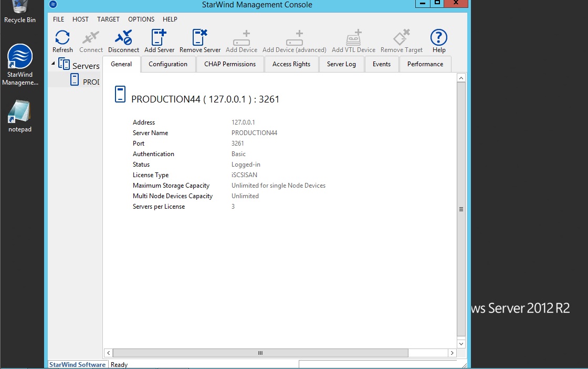Viewport: 588px width, 369px height.
Task: Open the Server Log tab
Action: coord(341,64)
